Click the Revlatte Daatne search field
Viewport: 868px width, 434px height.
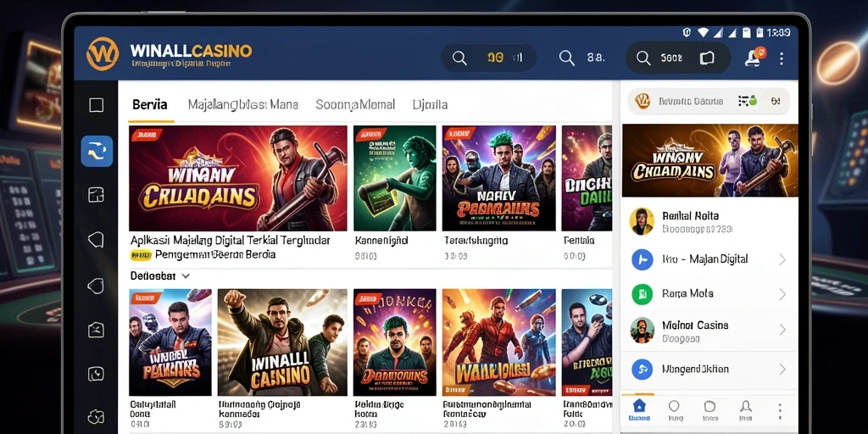point(709,102)
